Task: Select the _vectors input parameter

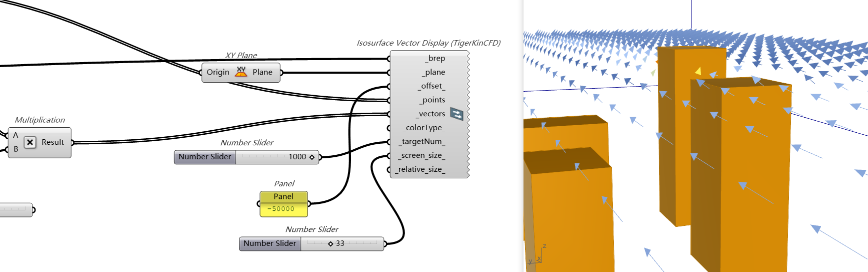Action: click(x=430, y=114)
